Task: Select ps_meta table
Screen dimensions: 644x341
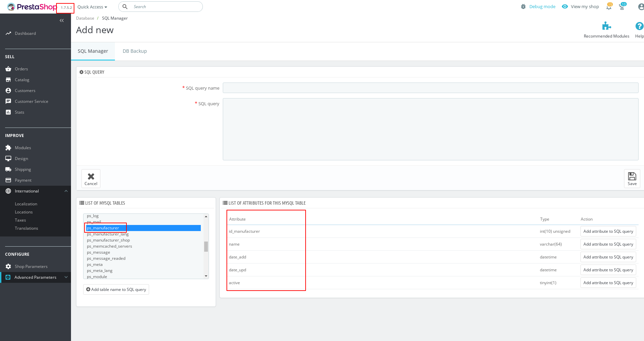Action: click(143, 265)
